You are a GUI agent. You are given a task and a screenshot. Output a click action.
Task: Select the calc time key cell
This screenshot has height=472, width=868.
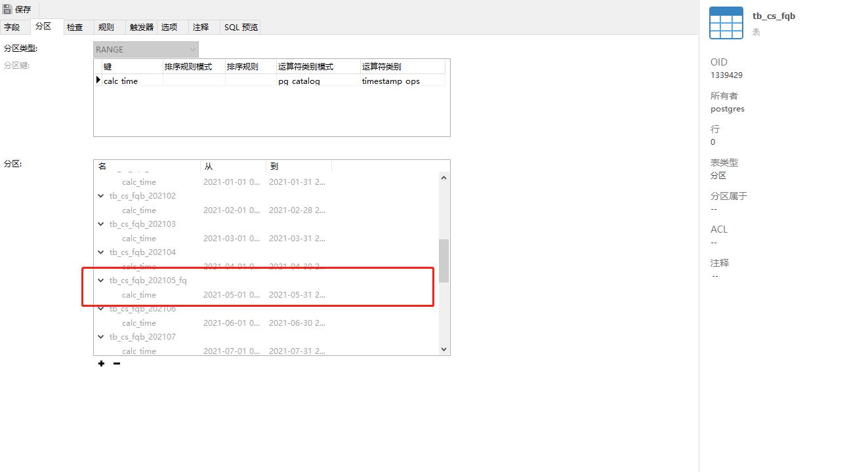tap(133, 81)
